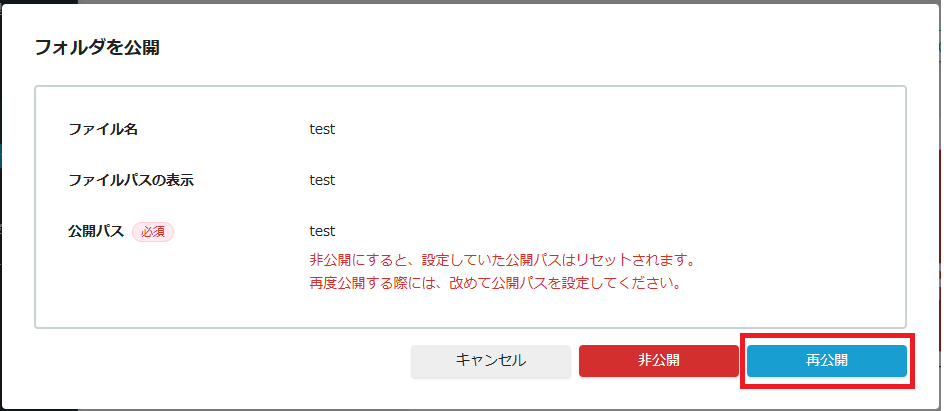Click blank area right of ファイル名 value
This screenshot has width=944, height=411.
(600, 129)
